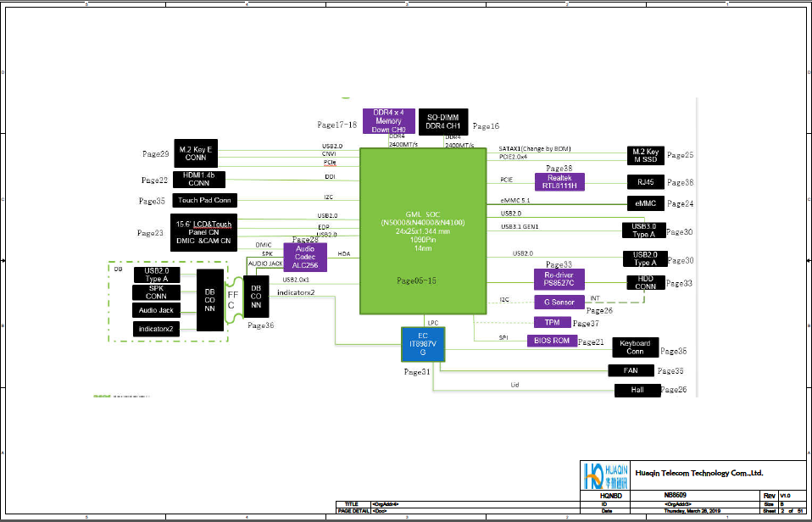This screenshot has height=522, width=812.
Task: Select the TPM block
Action: (x=553, y=322)
